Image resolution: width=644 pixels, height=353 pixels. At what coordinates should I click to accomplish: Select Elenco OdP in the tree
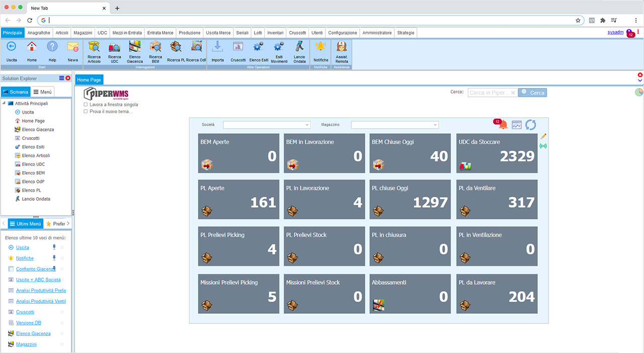pyautogui.click(x=33, y=182)
